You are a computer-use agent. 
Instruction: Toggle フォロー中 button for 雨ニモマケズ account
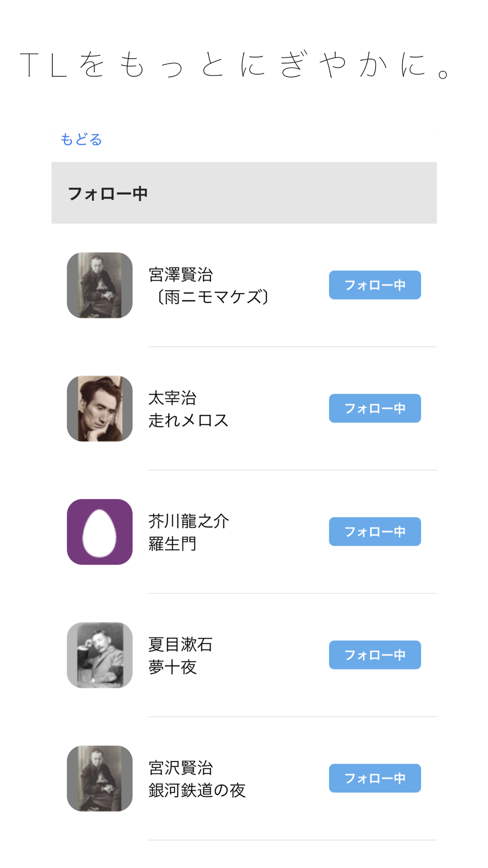tap(374, 285)
